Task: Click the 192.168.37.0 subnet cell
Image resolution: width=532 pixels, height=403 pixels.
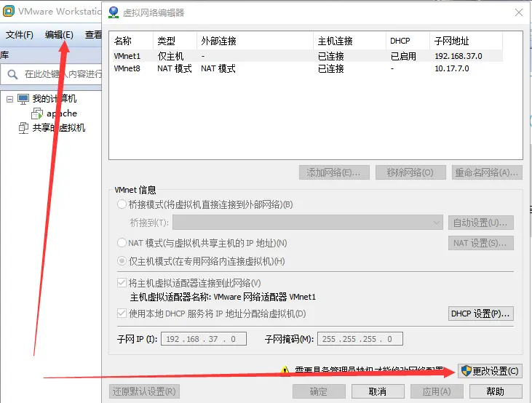Action: 458,56
